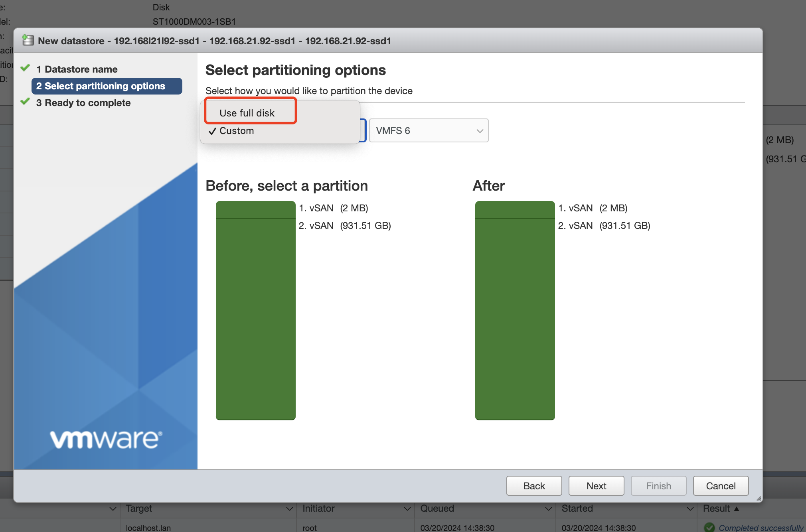This screenshot has height=532, width=806.
Task: Click the dialog resize grip corner
Action: [x=759, y=498]
